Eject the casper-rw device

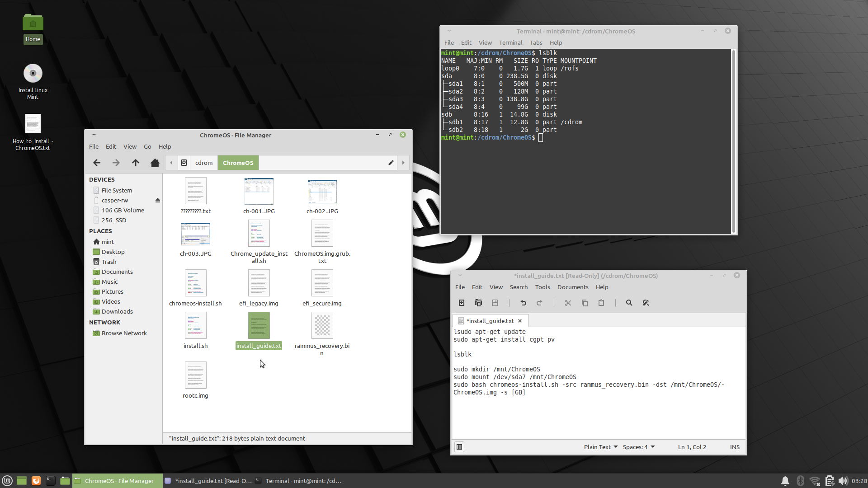coord(158,200)
